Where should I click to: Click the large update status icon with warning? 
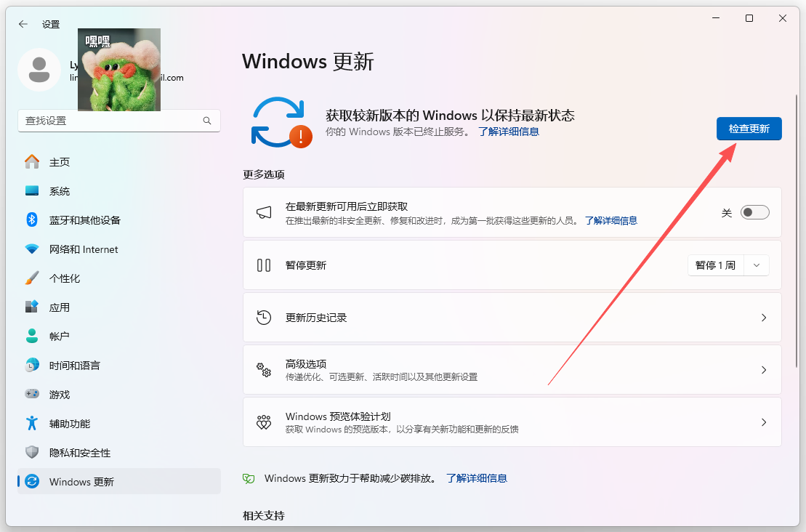(281, 123)
